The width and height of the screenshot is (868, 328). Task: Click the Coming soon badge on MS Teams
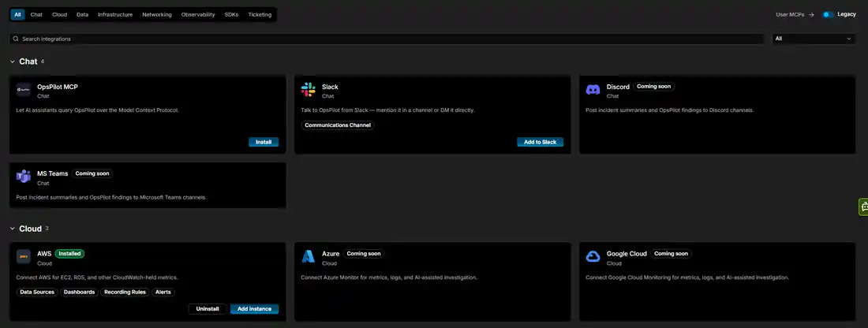click(92, 173)
